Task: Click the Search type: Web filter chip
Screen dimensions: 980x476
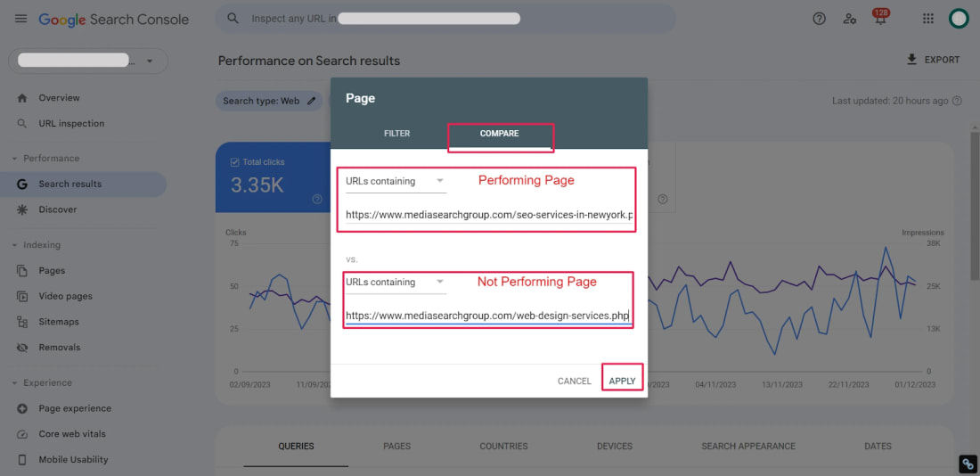Action: click(x=269, y=101)
